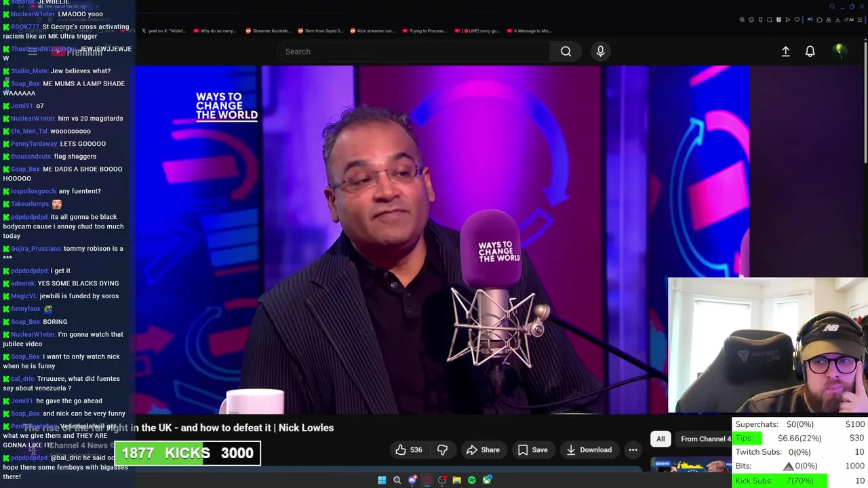The image size is (868, 488).
Task: Click chat message "flag shaggers"
Action: [x=75, y=157]
